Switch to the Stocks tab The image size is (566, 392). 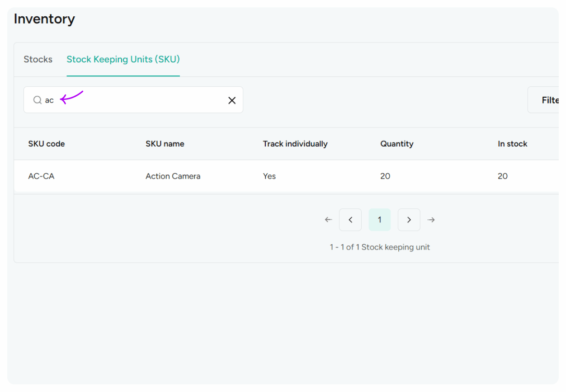point(38,59)
